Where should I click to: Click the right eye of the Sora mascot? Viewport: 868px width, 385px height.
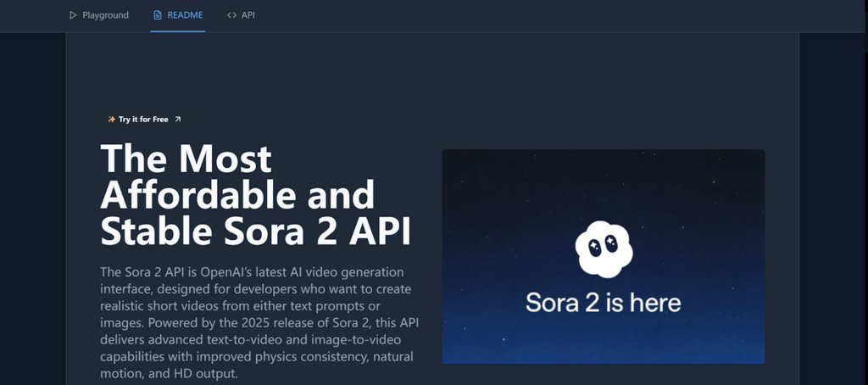click(x=612, y=244)
